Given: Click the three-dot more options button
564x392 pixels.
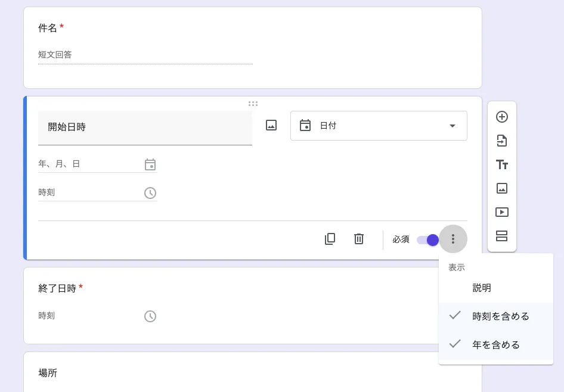Looking at the screenshot, I should click(453, 239).
